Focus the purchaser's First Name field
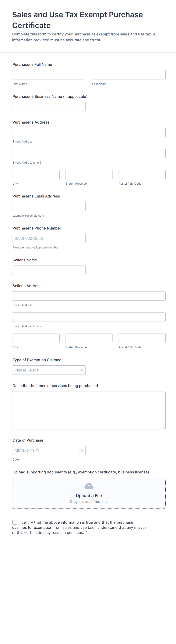 (49, 75)
